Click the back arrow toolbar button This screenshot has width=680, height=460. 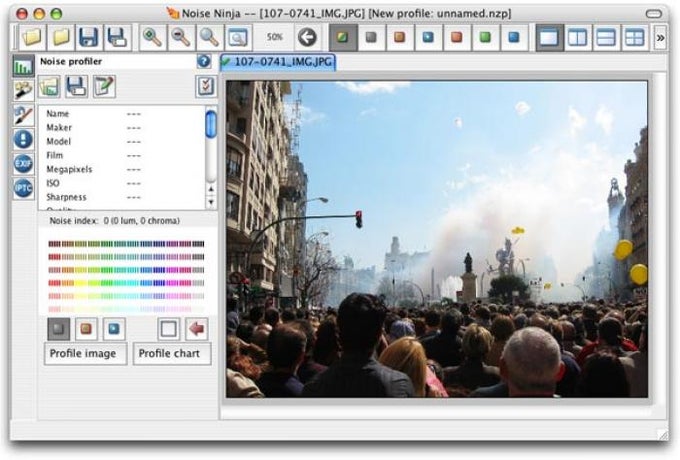click(x=307, y=37)
